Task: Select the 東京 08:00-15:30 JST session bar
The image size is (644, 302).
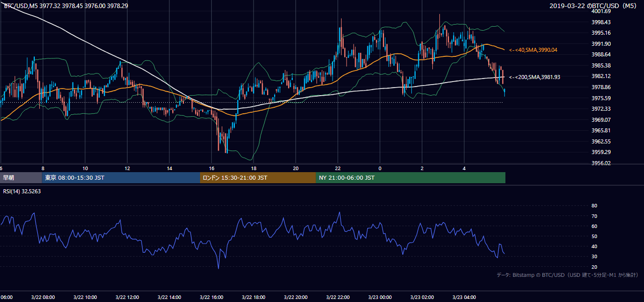Action: [121, 178]
